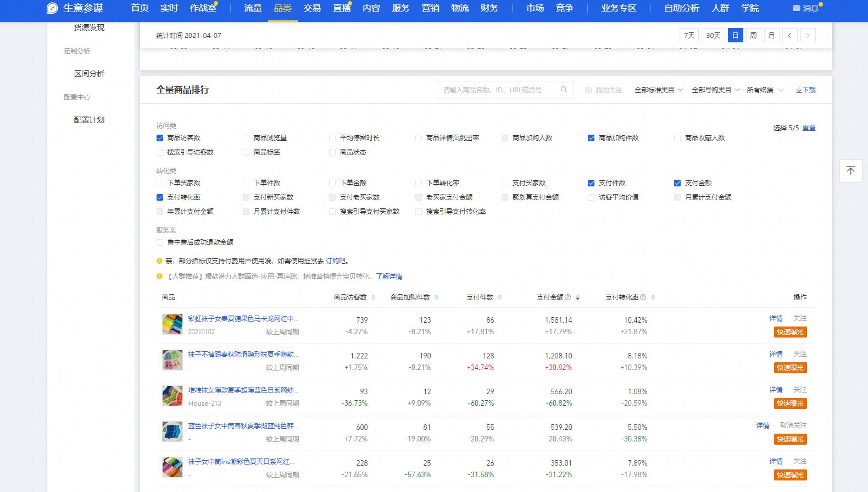The image size is (868, 492).
Task: Click the 下载 download link
Action: [x=805, y=90]
